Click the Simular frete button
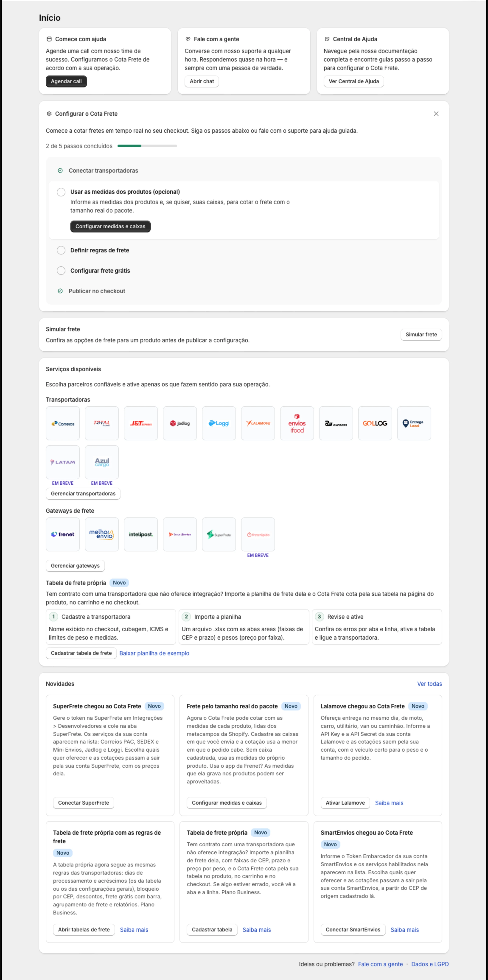The width and height of the screenshot is (488, 980). coord(421,334)
